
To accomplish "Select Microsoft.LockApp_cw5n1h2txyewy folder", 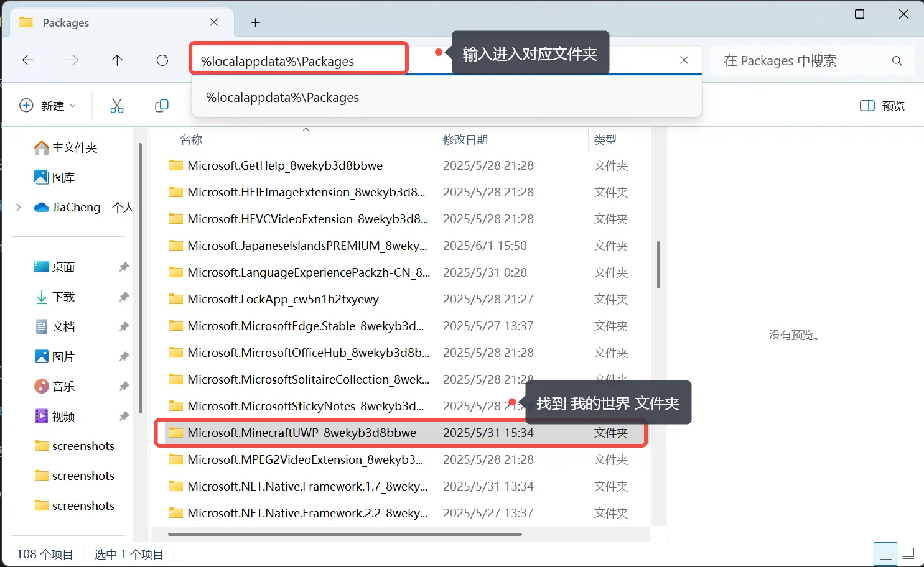I will [408, 299].
